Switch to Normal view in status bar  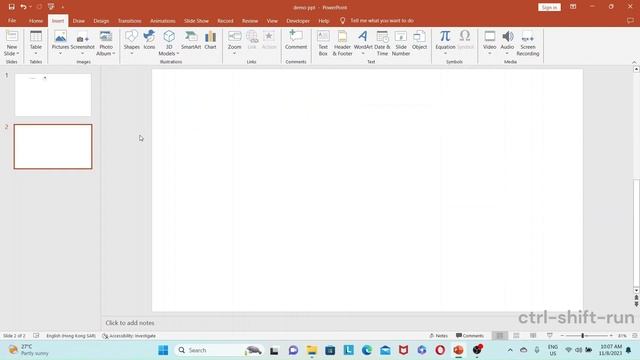point(500,336)
